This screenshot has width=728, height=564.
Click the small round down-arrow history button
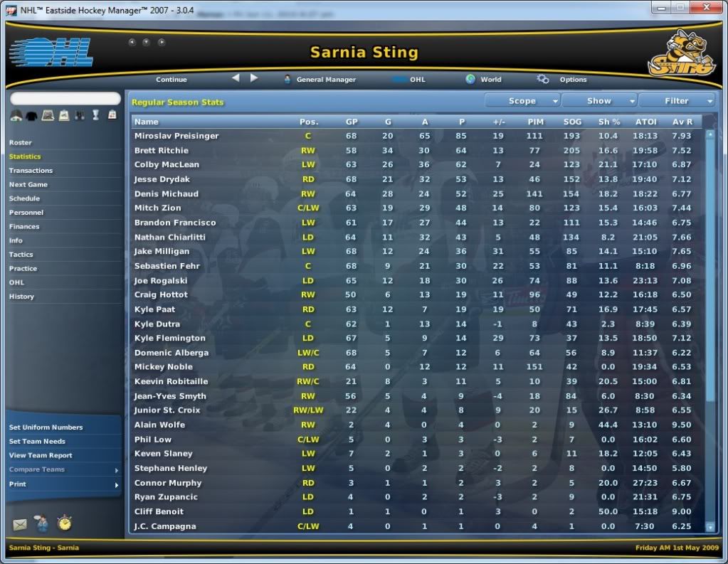pyautogui.click(x=147, y=42)
